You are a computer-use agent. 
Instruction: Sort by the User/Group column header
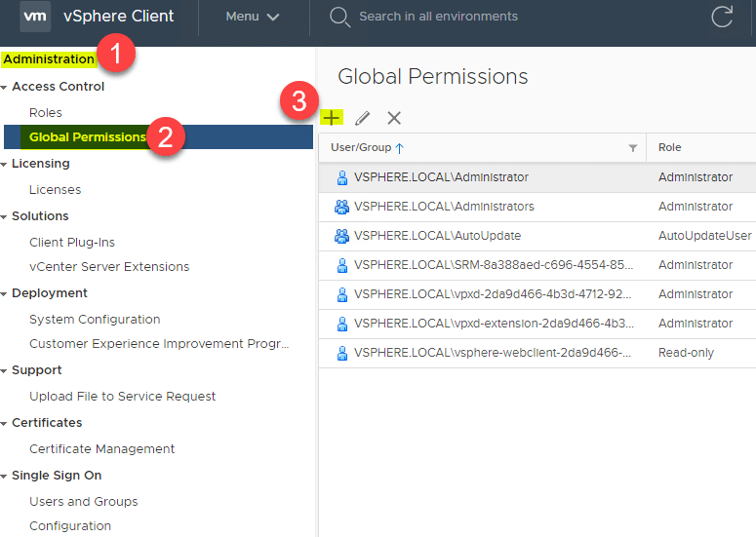[x=361, y=147]
